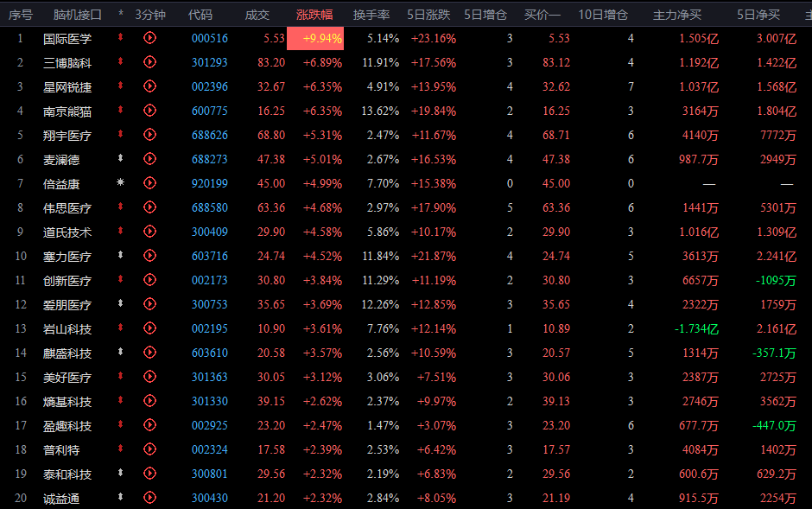Sort by the 5日涨跌 column header
The height and width of the screenshot is (509, 812).
pos(431,15)
